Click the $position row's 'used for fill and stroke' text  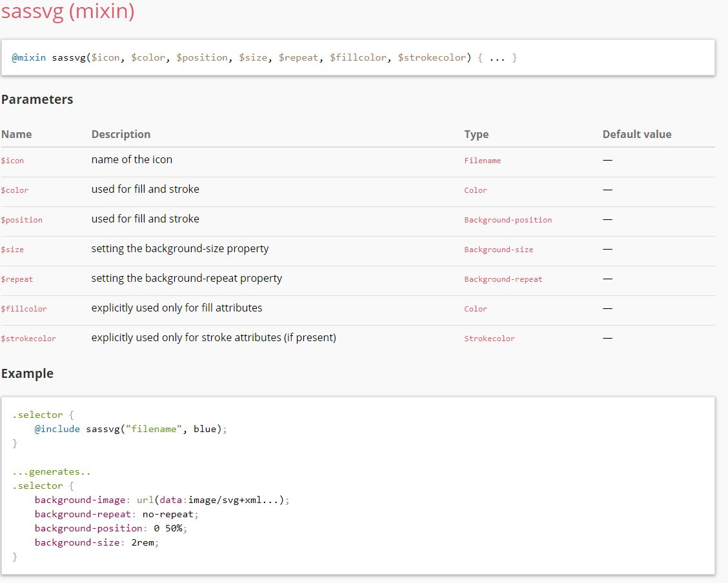[x=145, y=219]
